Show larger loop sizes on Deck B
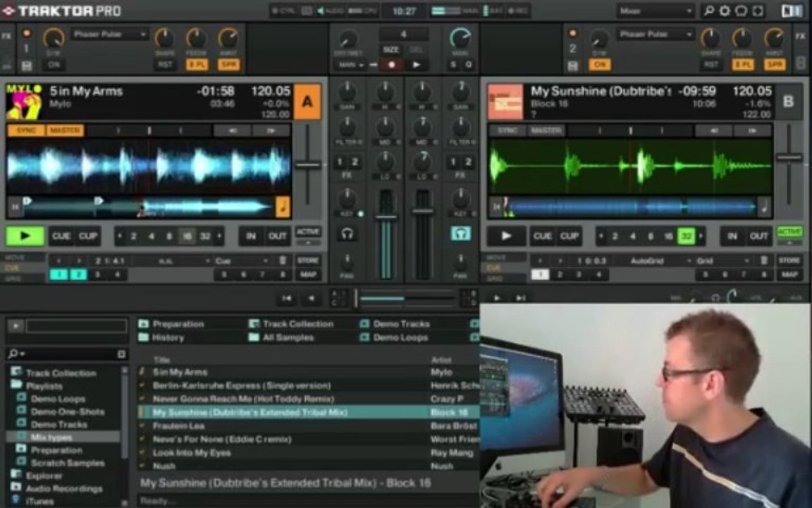812x508 pixels. [x=701, y=236]
